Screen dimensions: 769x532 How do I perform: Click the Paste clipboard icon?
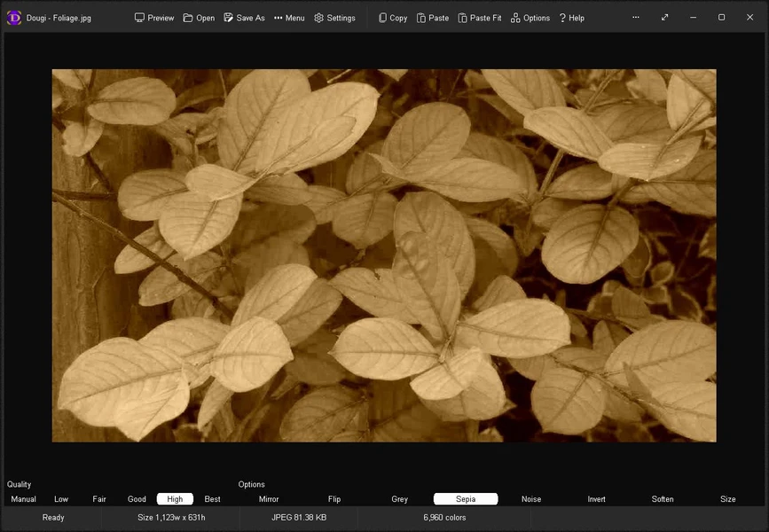(421, 18)
